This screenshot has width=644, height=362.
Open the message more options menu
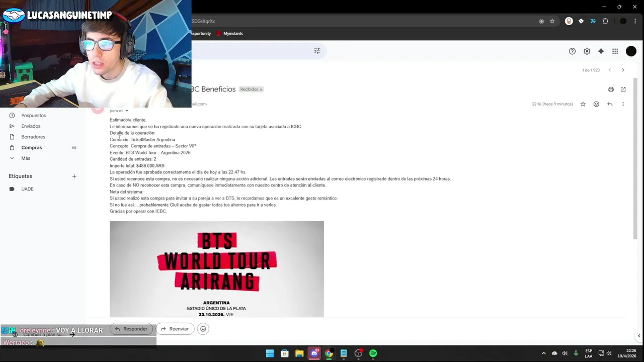pos(623,104)
